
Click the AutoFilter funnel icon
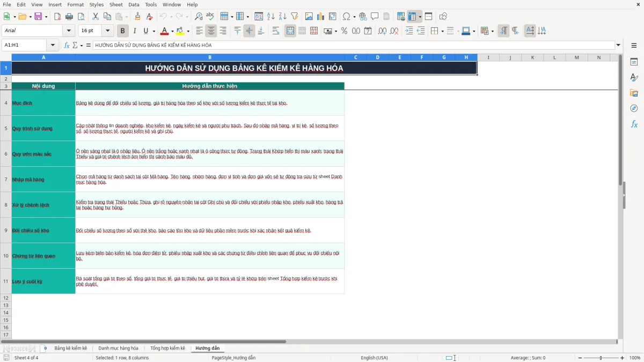point(294,17)
